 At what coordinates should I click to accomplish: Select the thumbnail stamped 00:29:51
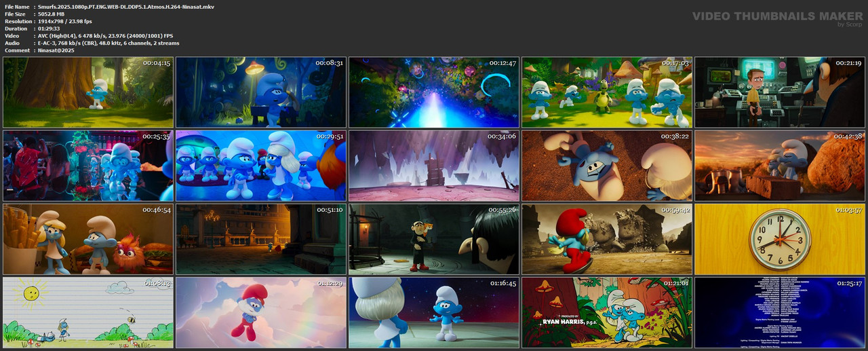pyautogui.click(x=261, y=166)
